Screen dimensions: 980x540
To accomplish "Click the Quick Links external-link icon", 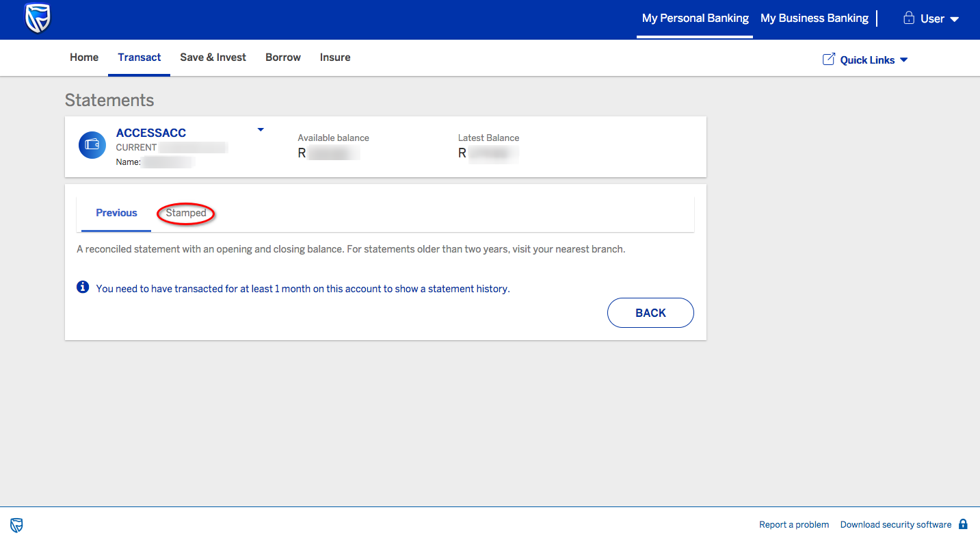I will click(828, 60).
